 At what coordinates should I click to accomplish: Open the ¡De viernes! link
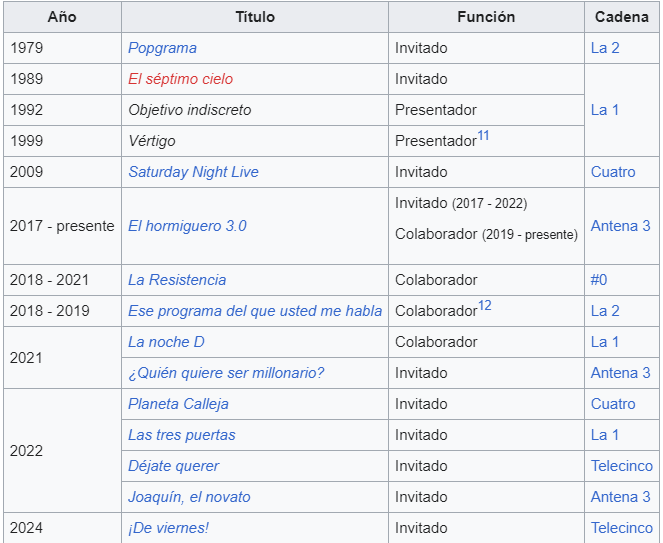168,528
